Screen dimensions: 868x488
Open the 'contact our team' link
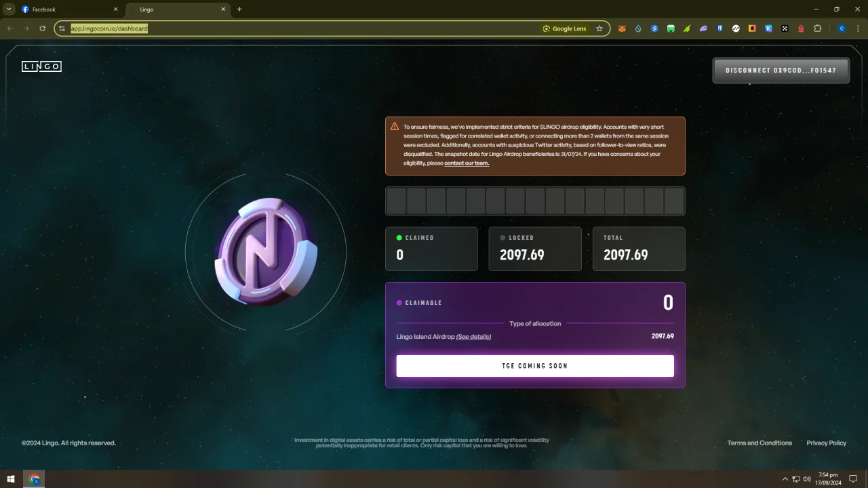pyautogui.click(x=467, y=163)
